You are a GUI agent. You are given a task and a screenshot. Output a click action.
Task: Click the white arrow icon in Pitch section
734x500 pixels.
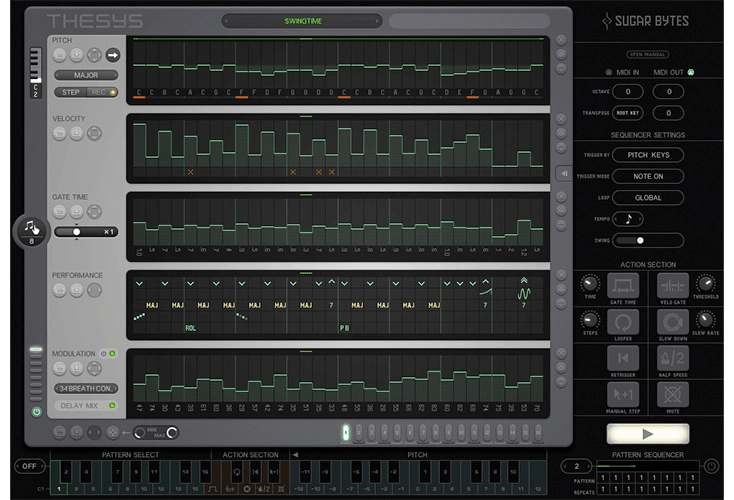click(x=112, y=56)
